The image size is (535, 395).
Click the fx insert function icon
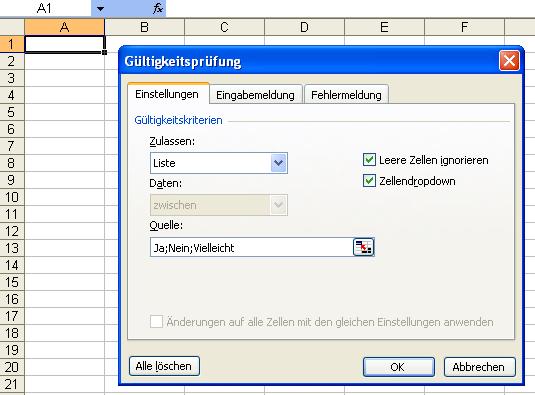[158, 8]
